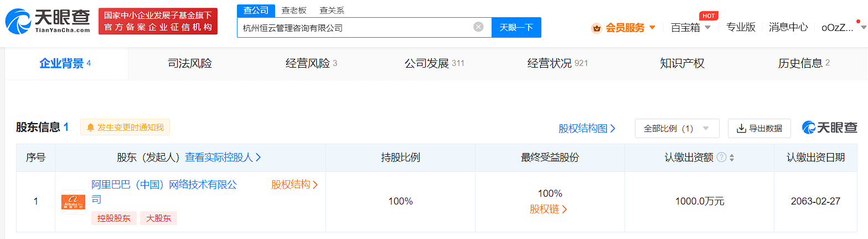Screen dimensions: 868x239
Task: Open the TianYanCha logo homepage
Action: coord(48,22)
